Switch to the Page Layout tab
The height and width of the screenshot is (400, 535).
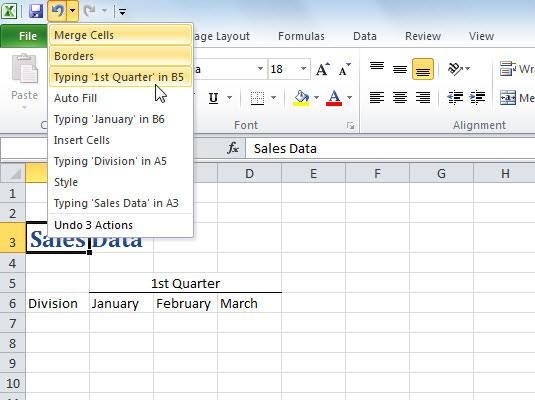pos(222,36)
